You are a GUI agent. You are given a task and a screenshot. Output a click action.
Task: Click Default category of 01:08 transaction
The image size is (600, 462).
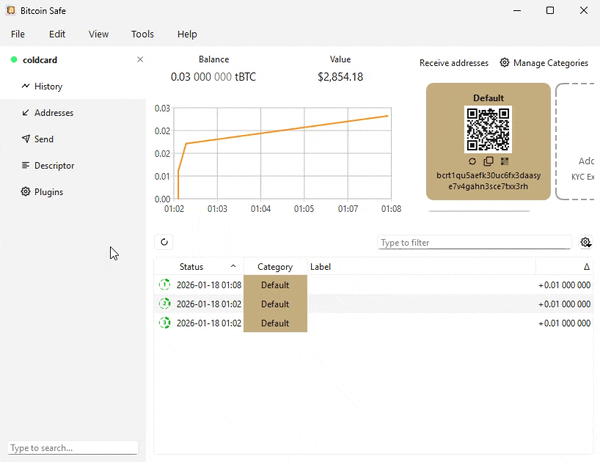point(275,285)
